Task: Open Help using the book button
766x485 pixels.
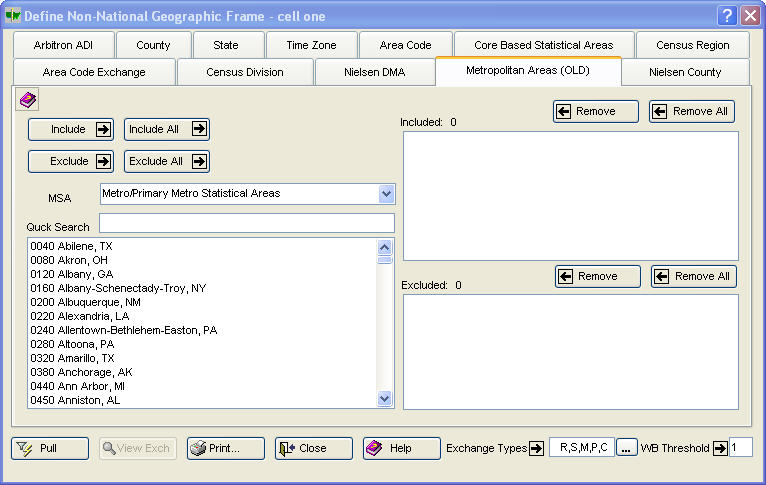Action: pyautogui.click(x=401, y=448)
